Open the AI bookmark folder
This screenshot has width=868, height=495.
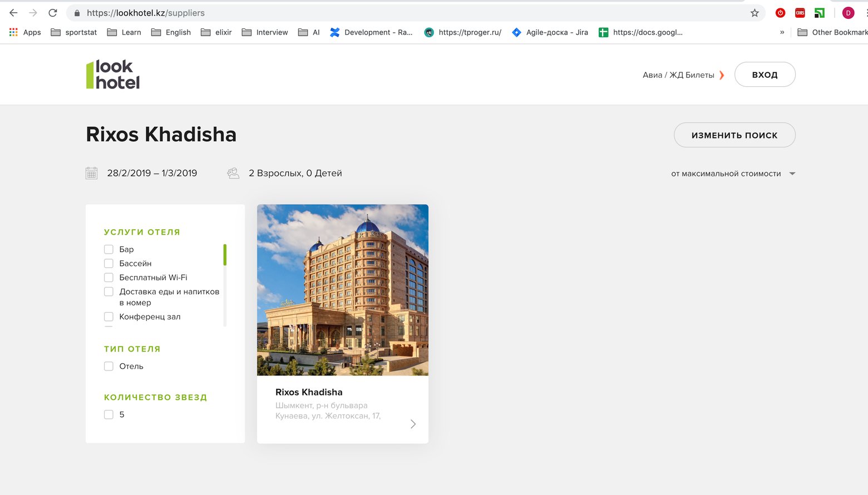point(309,32)
